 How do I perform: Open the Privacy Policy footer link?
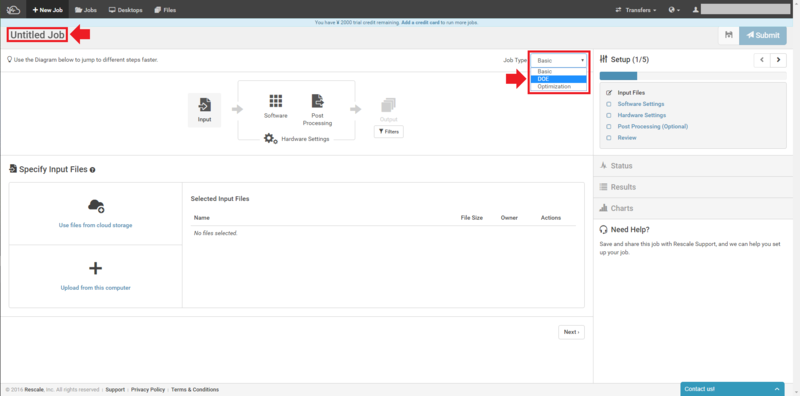[148, 389]
